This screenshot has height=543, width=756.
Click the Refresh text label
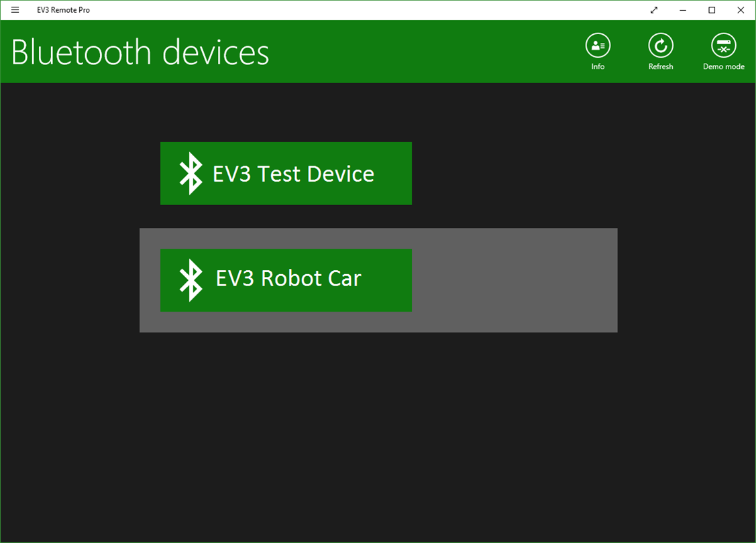click(661, 67)
